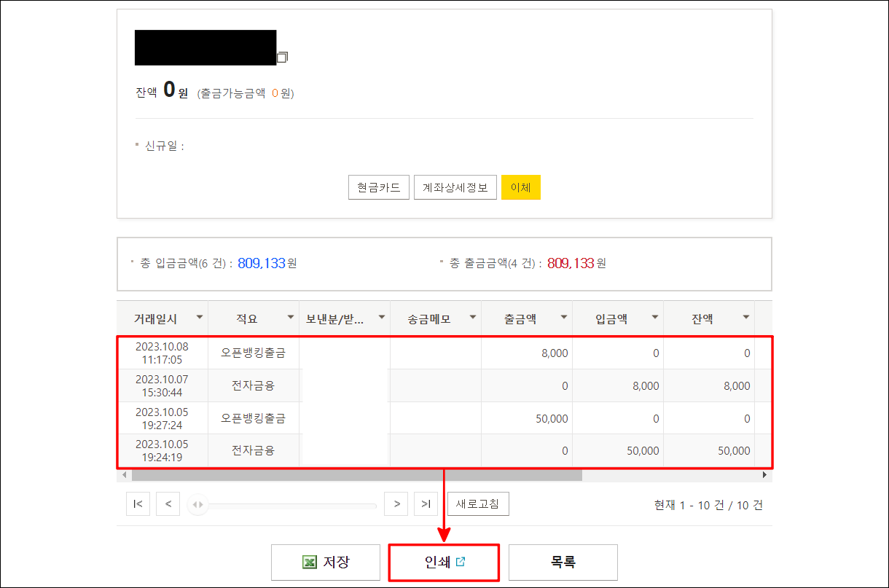Open the 잔액 column sort dropdown

pos(745,318)
